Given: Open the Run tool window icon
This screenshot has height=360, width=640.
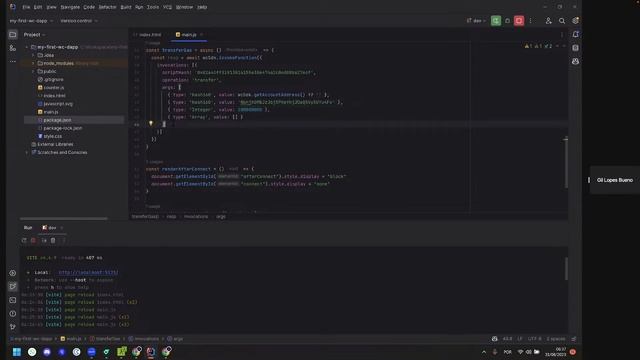Looking at the screenshot, I should pyautogui.click(x=13, y=287).
